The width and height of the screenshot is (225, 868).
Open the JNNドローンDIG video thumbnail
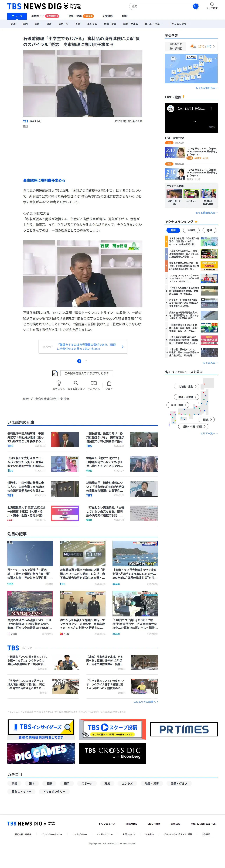click(x=174, y=193)
